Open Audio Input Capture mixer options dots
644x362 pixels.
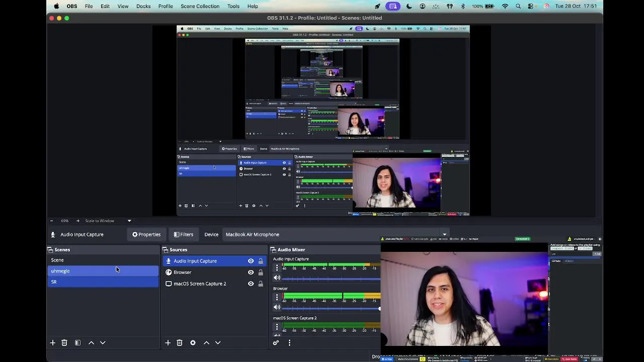point(277,267)
